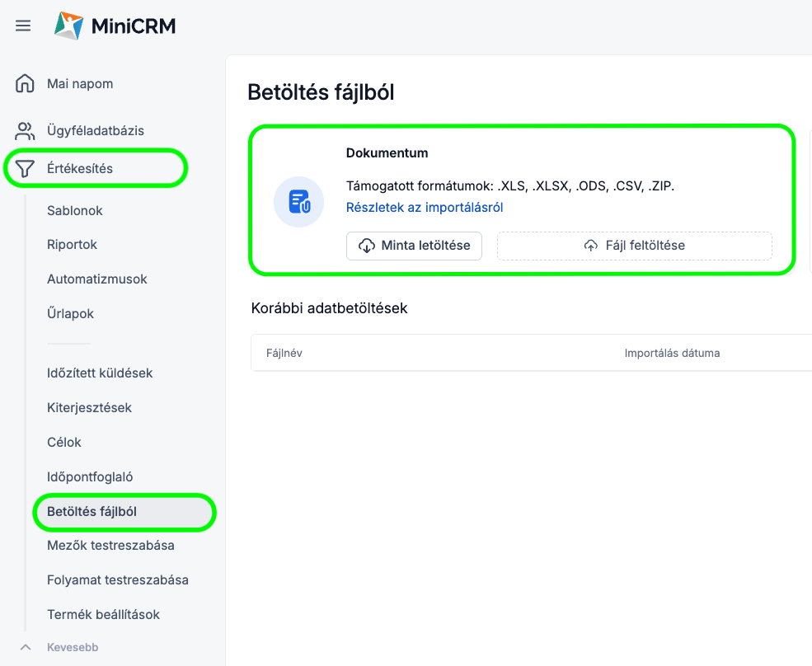Click the Fájlnév column header
Screen dimensions: 812x666
pos(284,353)
